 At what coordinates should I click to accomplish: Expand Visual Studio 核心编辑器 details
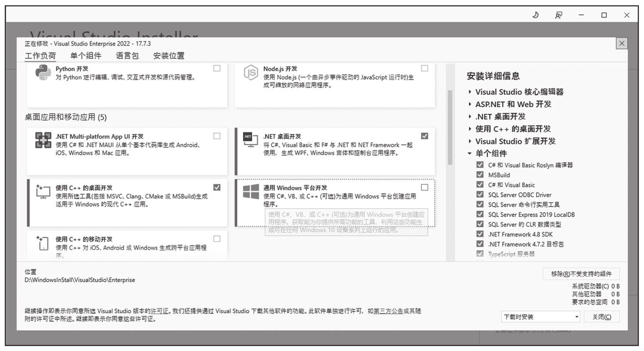(x=470, y=92)
